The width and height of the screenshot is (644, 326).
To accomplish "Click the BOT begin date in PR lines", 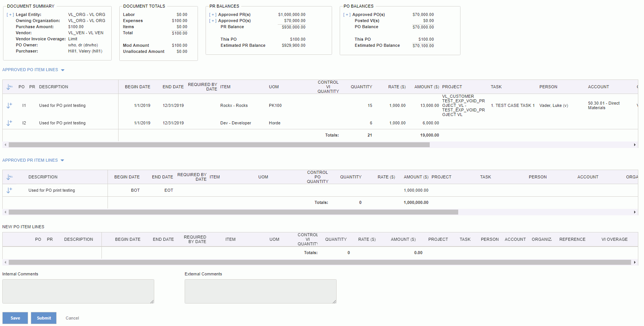I will click(x=135, y=191).
